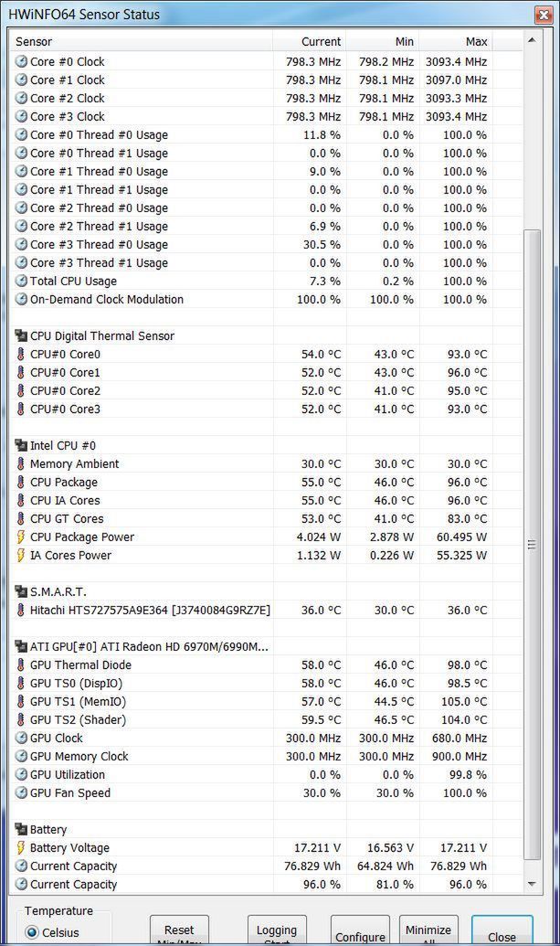Open the Configure dialog button

(x=360, y=934)
